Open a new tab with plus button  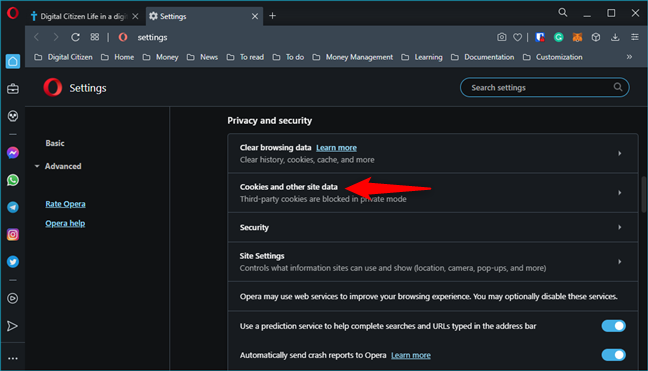272,16
